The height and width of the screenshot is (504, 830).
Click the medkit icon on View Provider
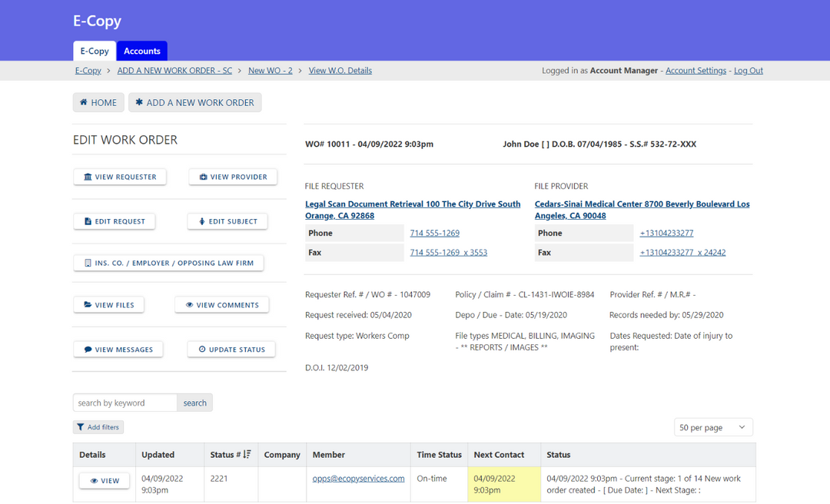tap(203, 177)
